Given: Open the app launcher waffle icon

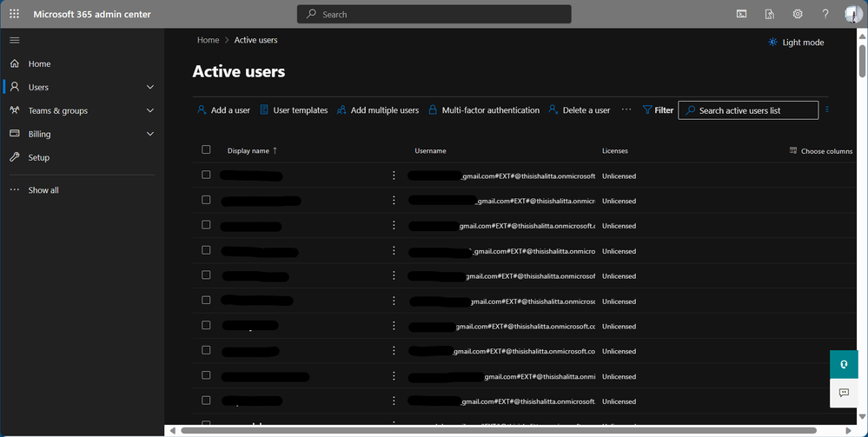Looking at the screenshot, I should [x=15, y=14].
